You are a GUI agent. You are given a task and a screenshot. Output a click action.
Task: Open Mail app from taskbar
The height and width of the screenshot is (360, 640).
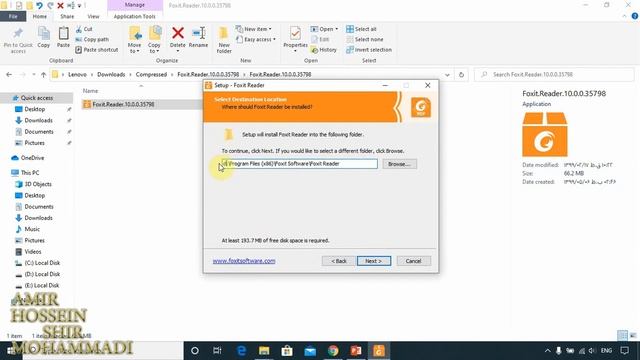point(310,351)
